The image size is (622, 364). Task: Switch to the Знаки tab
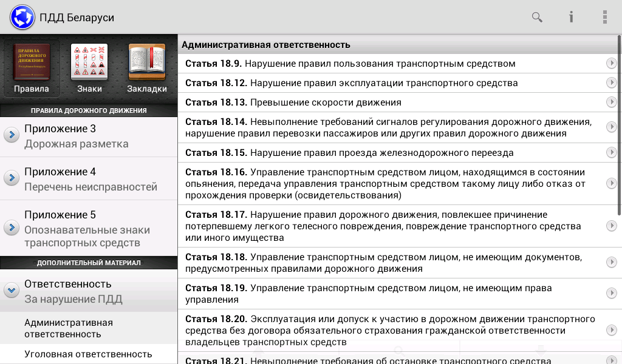point(89,69)
